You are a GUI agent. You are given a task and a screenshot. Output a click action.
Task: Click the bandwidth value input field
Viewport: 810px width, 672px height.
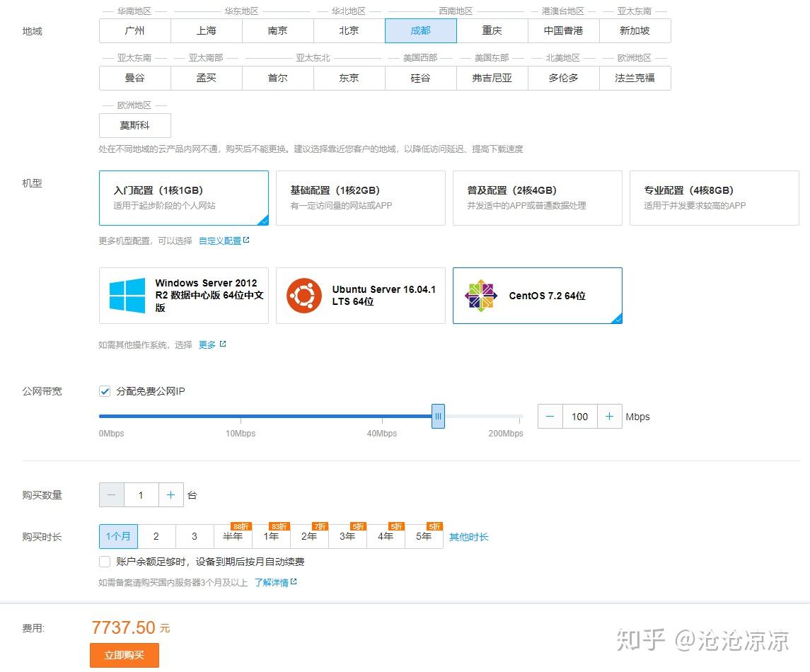coord(579,417)
